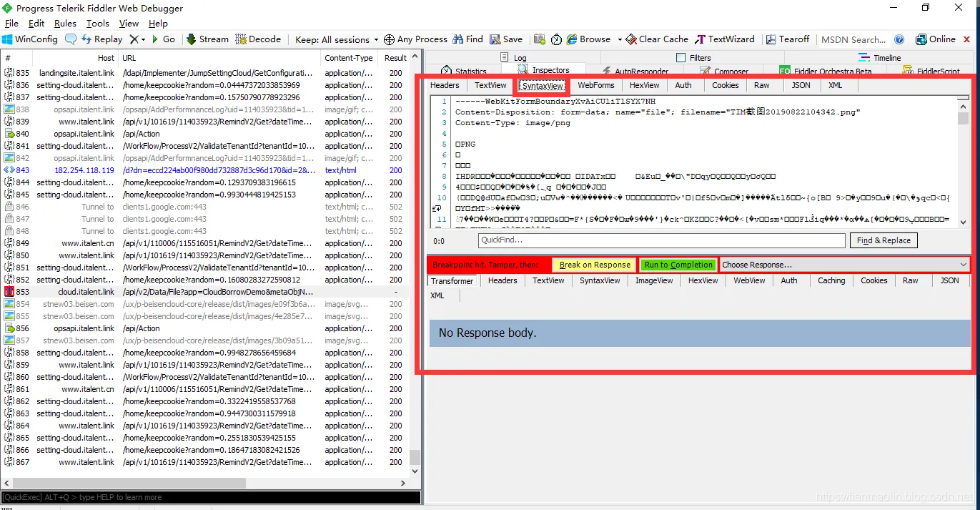Click the session list vertical scrollbar thumb
The height and width of the screenshot is (510, 980).
pyautogui.click(x=415, y=458)
